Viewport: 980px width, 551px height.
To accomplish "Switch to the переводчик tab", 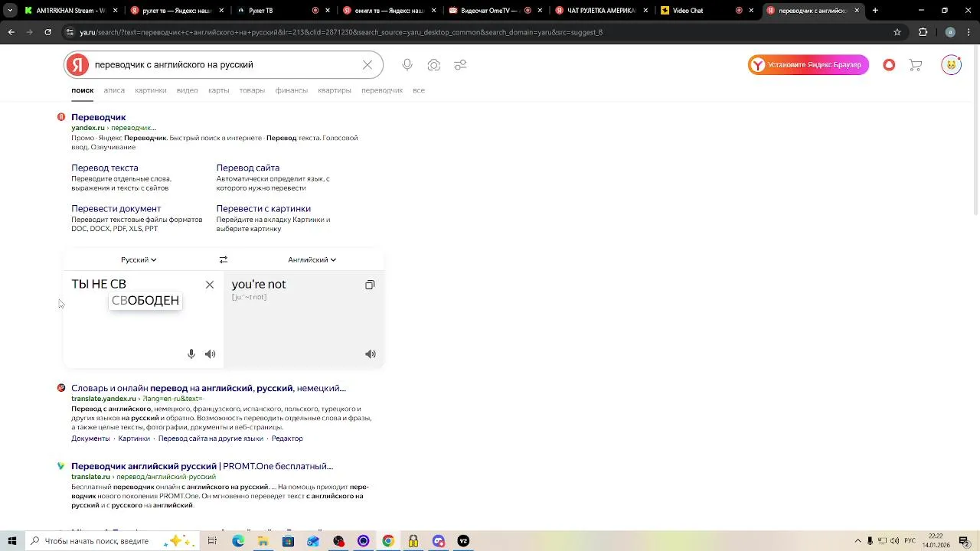I will point(382,90).
